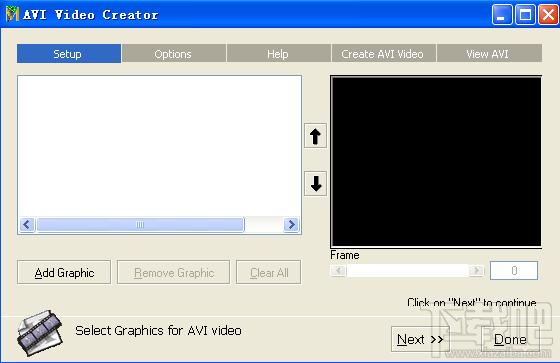
Task: Click the Remove Graphic button
Action: [173, 273]
